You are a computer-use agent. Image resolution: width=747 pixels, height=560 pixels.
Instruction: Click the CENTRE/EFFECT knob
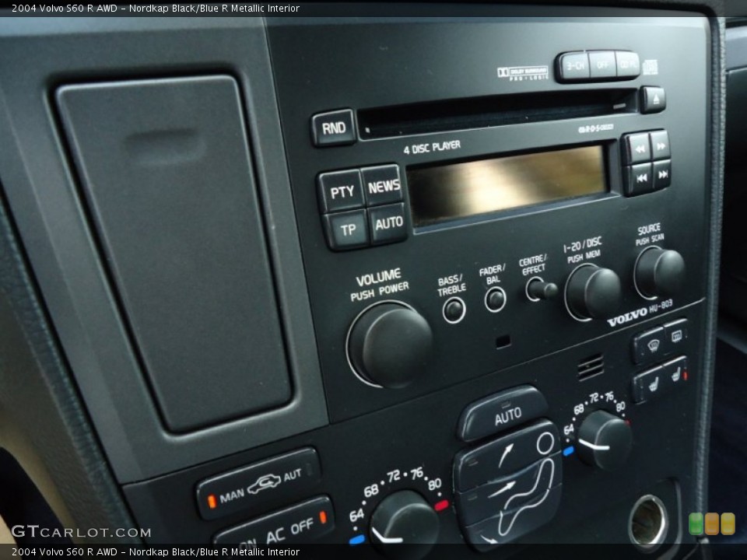541,289
